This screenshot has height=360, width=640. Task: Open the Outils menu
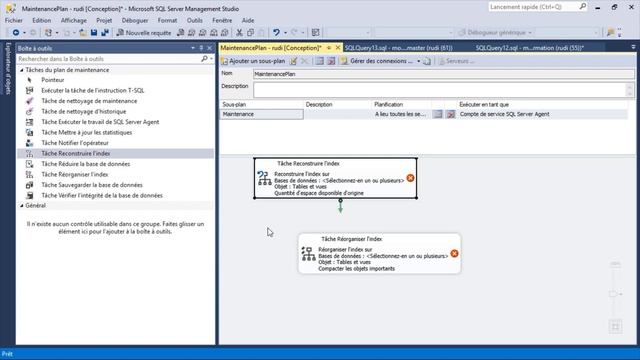pos(194,20)
